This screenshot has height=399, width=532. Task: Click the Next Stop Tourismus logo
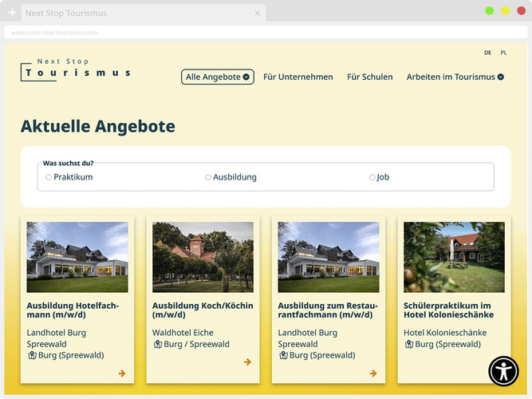pos(75,69)
